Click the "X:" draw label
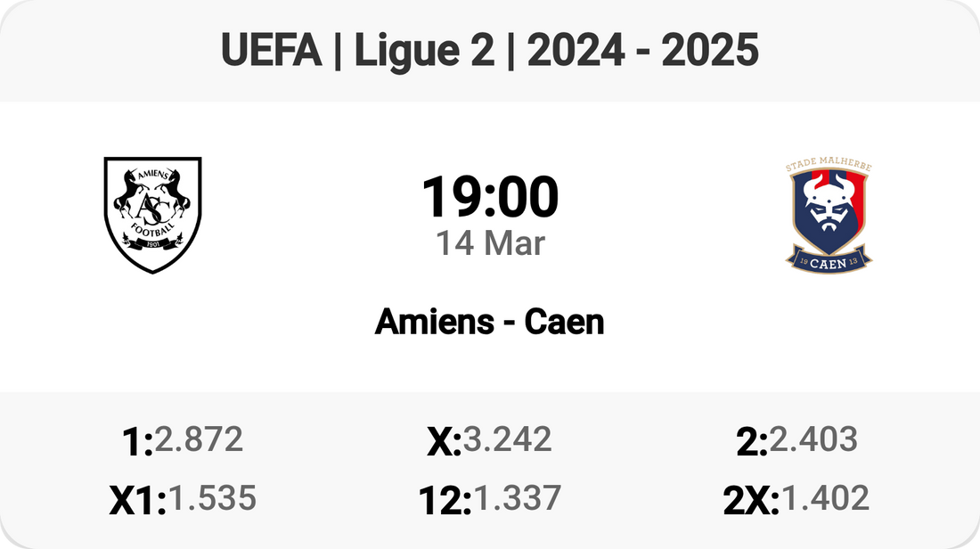The width and height of the screenshot is (980, 549). pos(444,443)
